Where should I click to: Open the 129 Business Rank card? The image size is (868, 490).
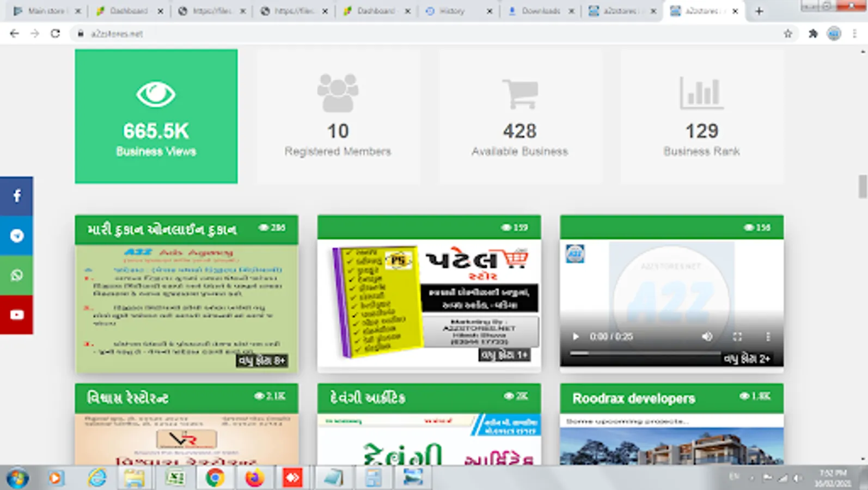[702, 117]
